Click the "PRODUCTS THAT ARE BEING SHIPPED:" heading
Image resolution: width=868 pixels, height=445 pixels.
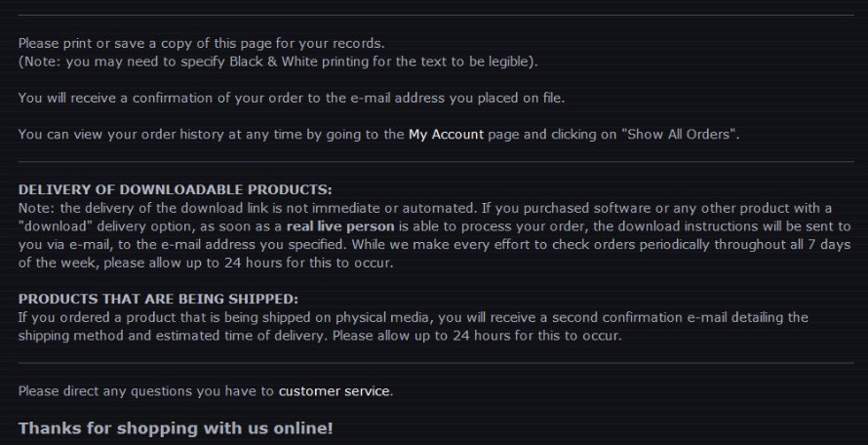click(158, 299)
